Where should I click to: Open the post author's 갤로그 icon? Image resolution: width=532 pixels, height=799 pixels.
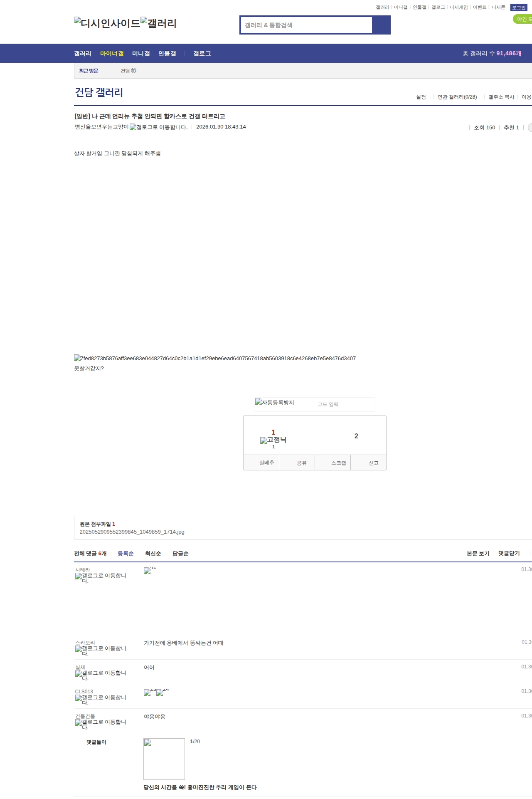[159, 127]
